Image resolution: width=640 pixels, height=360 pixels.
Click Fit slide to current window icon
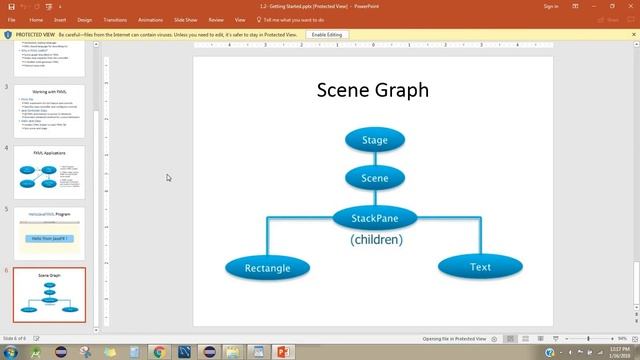tap(635, 339)
